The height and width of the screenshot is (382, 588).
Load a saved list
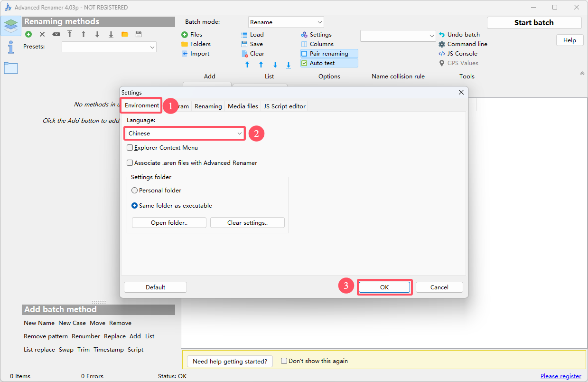pos(252,35)
